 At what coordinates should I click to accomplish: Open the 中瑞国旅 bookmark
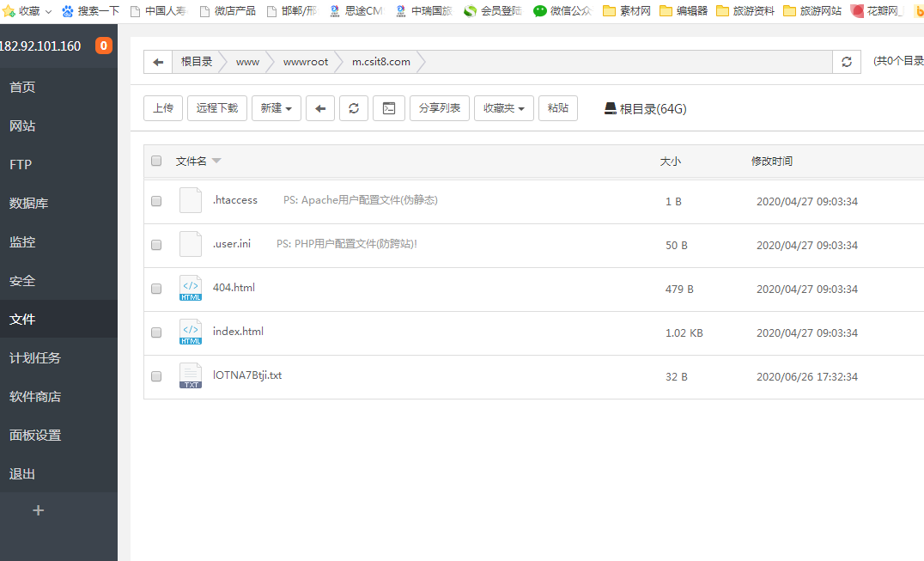coord(423,11)
